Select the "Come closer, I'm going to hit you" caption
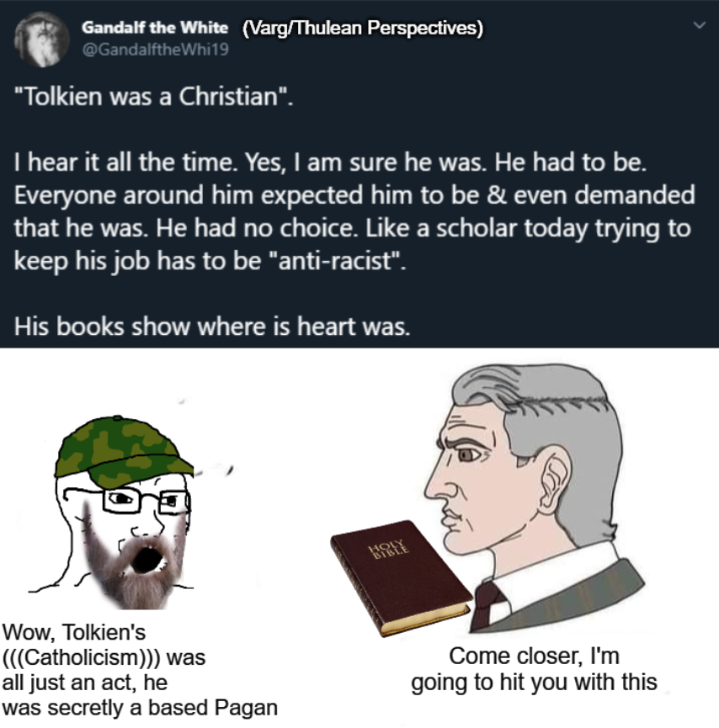The height and width of the screenshot is (728, 719). pos(534,669)
